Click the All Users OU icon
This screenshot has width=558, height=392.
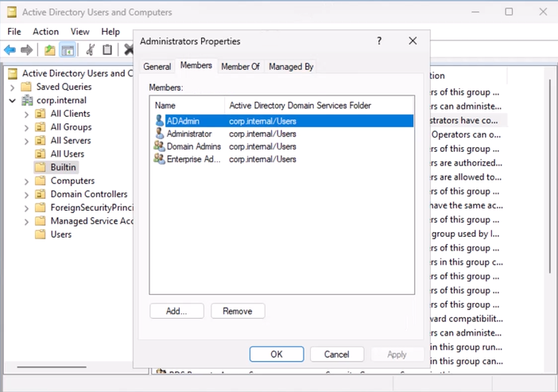(41, 153)
